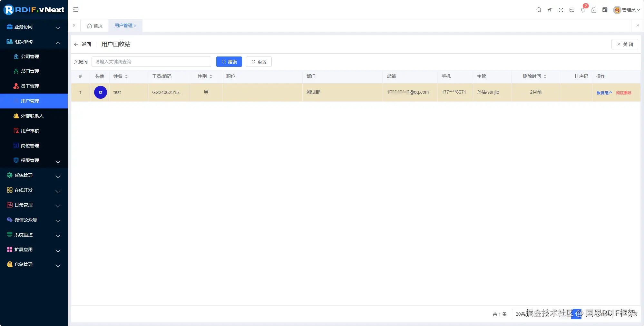Open 岗位管理 in the sidebar

pos(34,146)
